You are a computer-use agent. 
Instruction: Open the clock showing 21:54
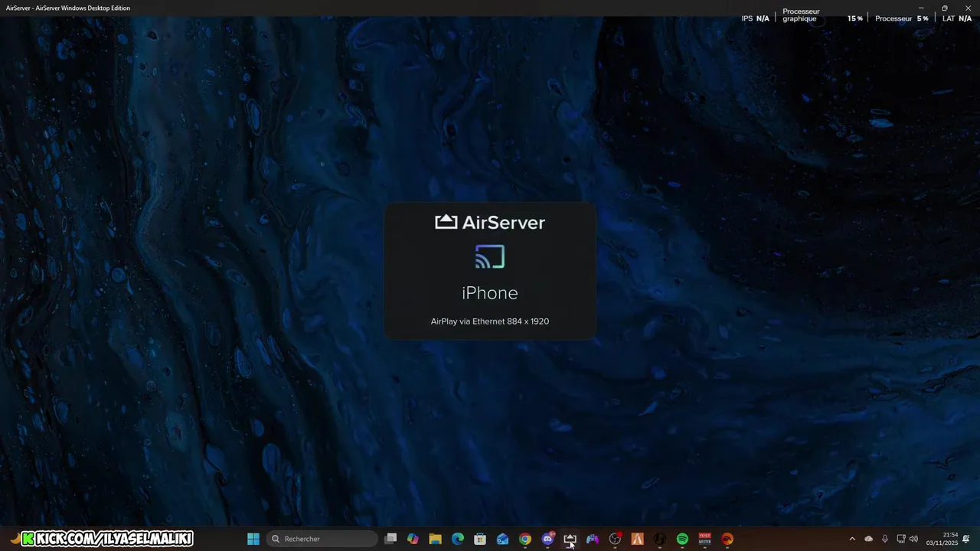coord(942,539)
